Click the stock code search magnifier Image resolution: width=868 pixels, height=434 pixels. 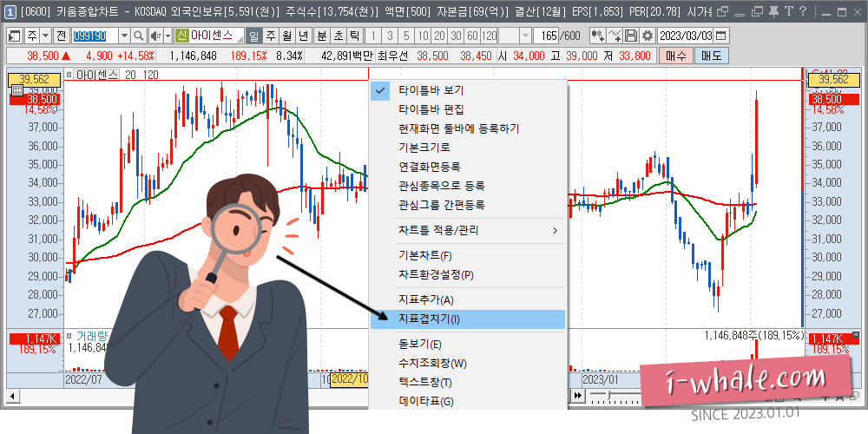click(139, 36)
